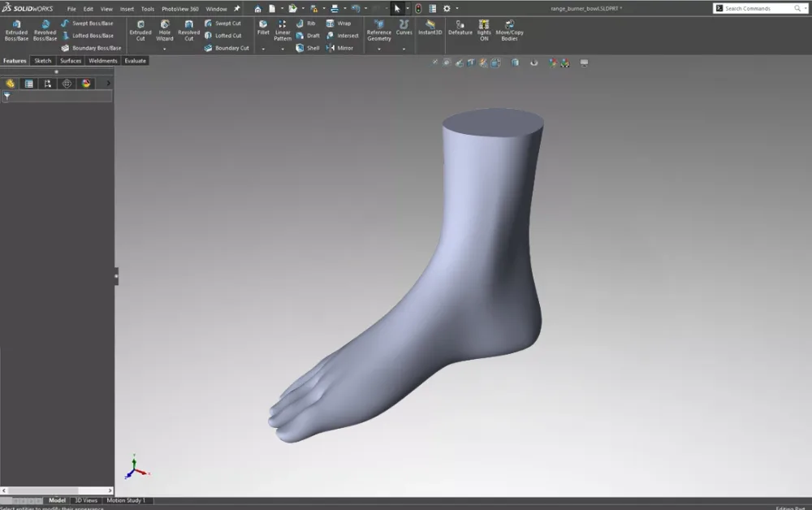Switch to the Surfaces tab
Image resolution: width=812 pixels, height=510 pixels.
click(71, 61)
